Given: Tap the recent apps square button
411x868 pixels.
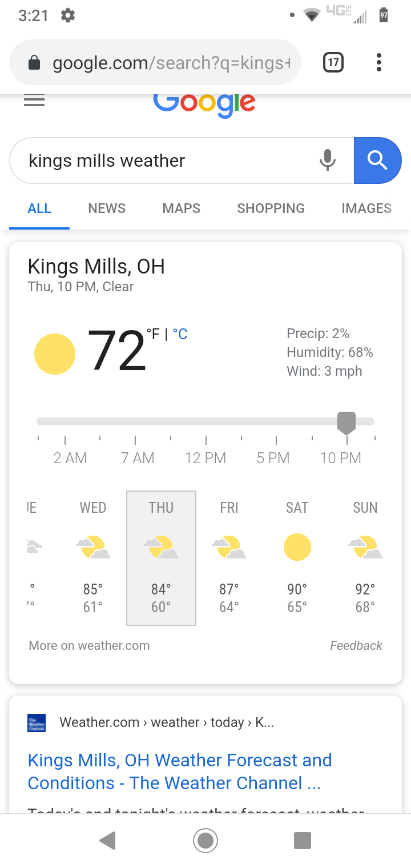Looking at the screenshot, I should click(302, 840).
